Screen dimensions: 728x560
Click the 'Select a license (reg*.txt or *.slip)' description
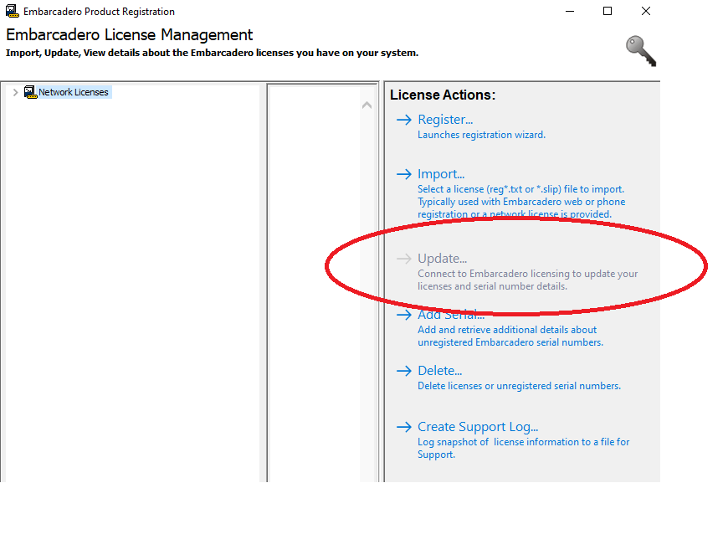(x=521, y=202)
